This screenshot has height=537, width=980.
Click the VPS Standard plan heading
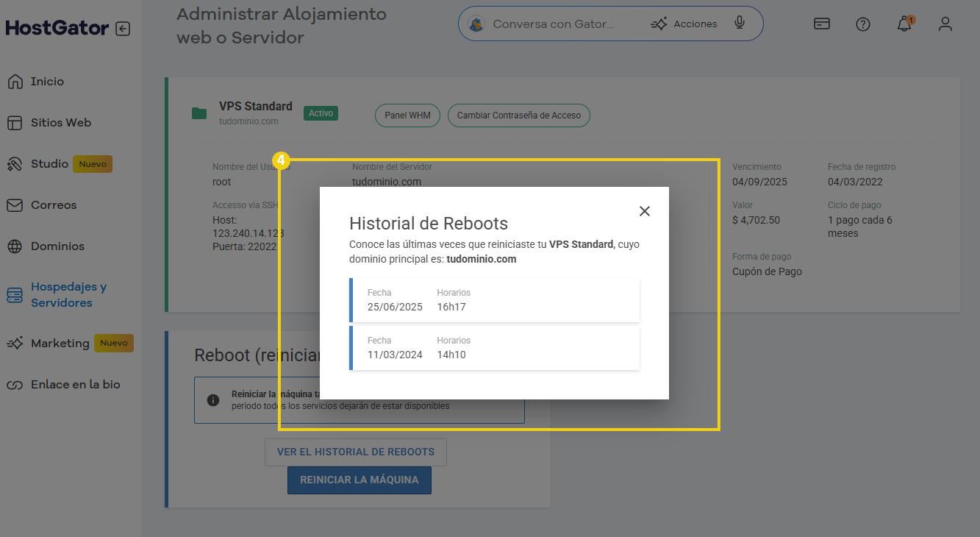tap(256, 107)
